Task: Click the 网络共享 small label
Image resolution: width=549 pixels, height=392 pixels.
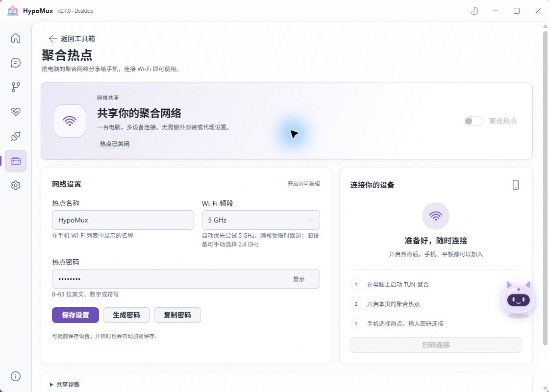Action: click(x=108, y=98)
